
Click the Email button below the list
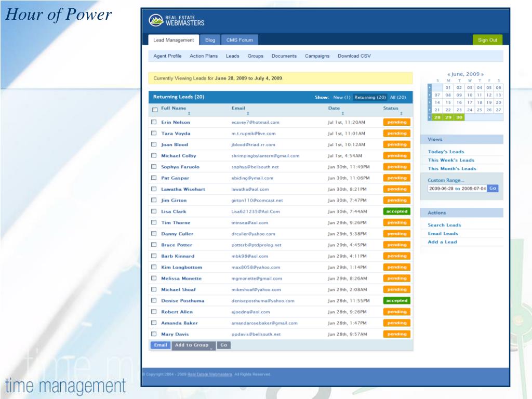(161, 345)
